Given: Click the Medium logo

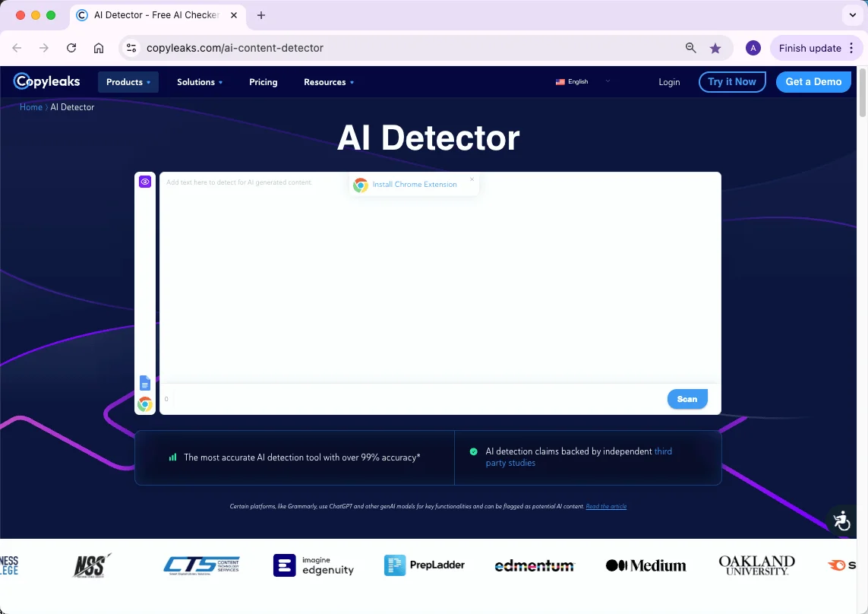Looking at the screenshot, I should click(645, 565).
